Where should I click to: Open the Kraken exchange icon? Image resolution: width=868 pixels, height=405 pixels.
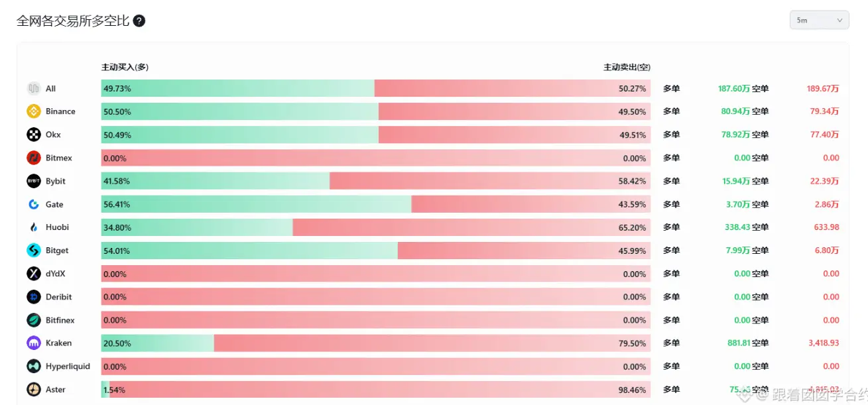coord(34,343)
